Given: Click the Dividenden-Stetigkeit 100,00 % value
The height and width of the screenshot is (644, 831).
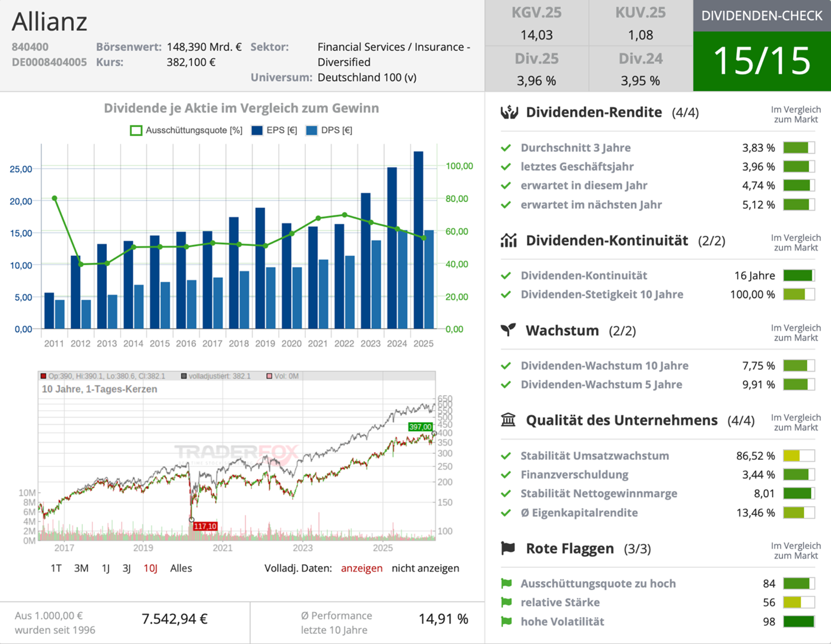Looking at the screenshot, I should [x=752, y=294].
